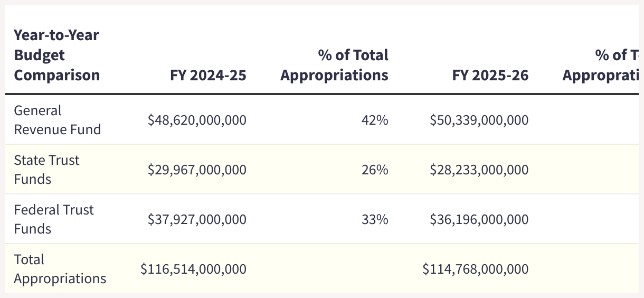644x298 pixels.
Task: Select the General Revenue Fund row label
Action: pyautogui.click(x=57, y=120)
